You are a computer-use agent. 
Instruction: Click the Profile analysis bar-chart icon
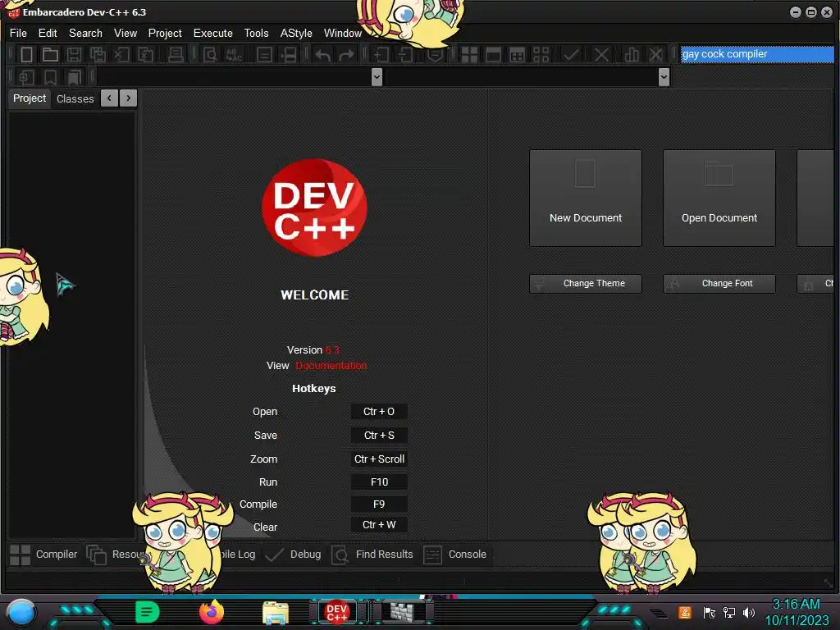(x=632, y=55)
